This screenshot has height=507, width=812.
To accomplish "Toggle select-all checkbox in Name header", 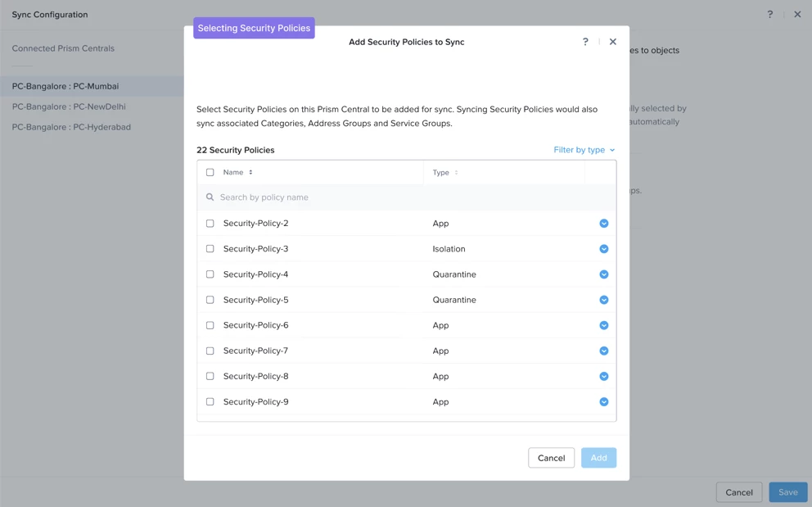I will pos(210,172).
